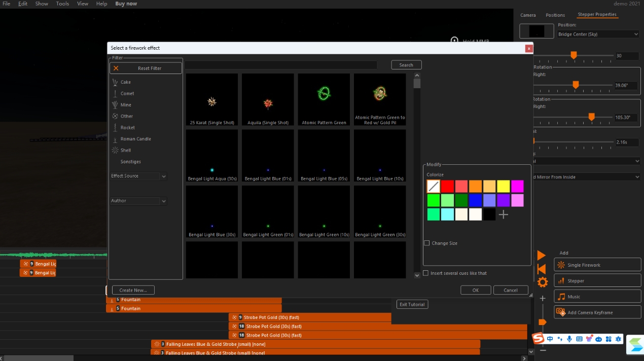This screenshot has height=361, width=644.
Task: Enable the Change Size checkbox
Action: pos(427,243)
